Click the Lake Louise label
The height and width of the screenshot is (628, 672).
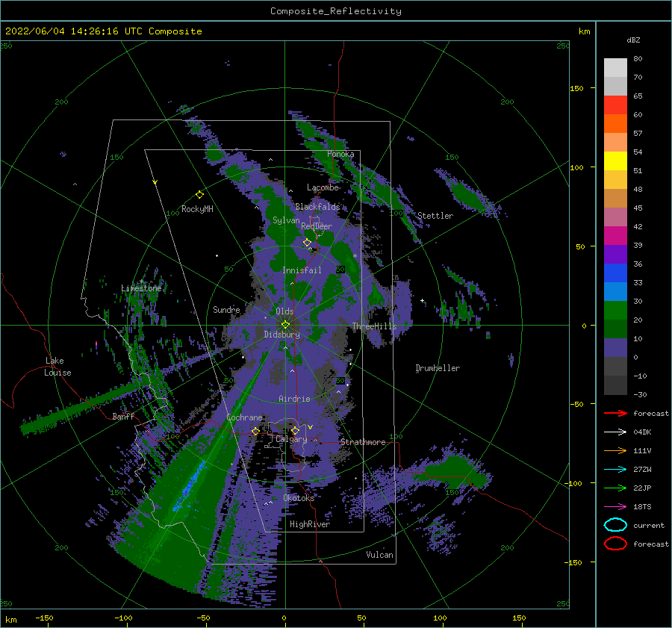click(57, 367)
